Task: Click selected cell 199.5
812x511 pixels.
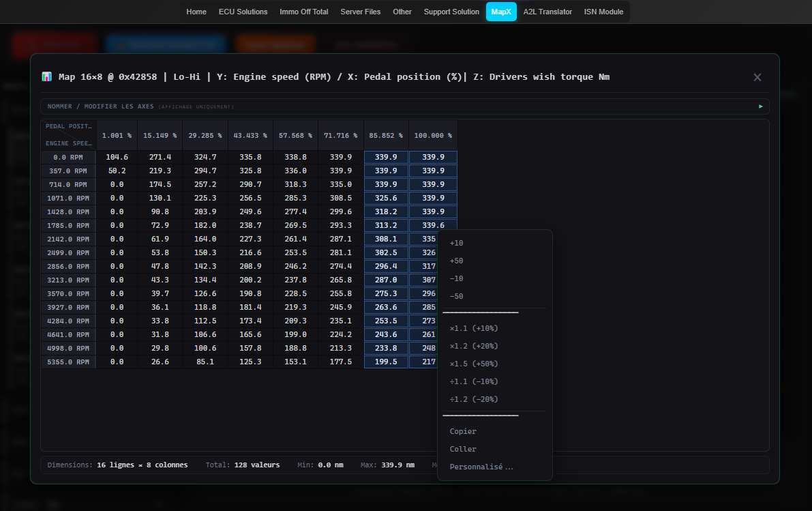Action: [386, 362]
